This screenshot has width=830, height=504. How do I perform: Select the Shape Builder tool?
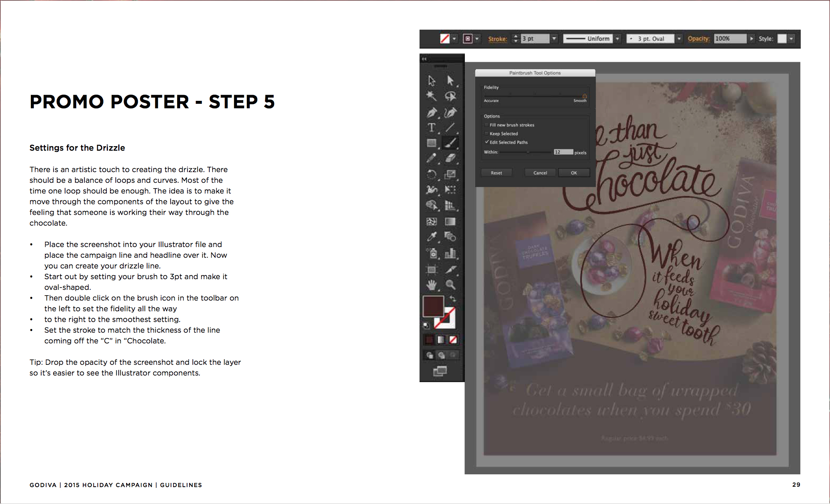(x=431, y=205)
